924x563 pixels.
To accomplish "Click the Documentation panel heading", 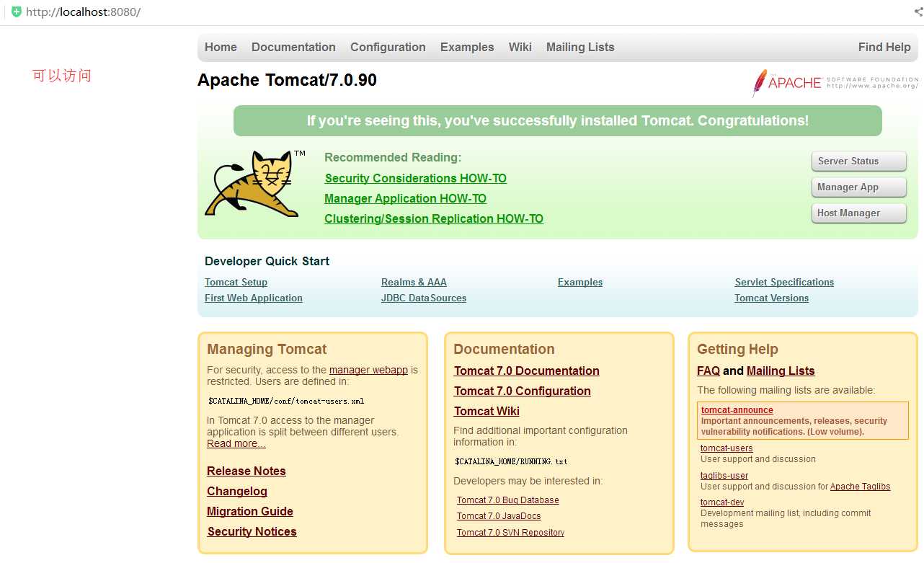I will pyautogui.click(x=504, y=350).
